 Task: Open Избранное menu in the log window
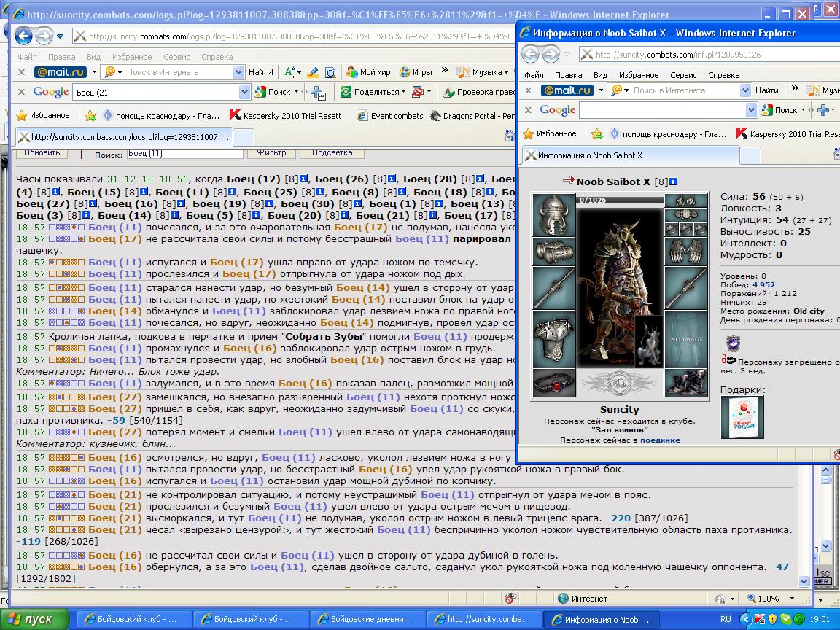tap(132, 57)
